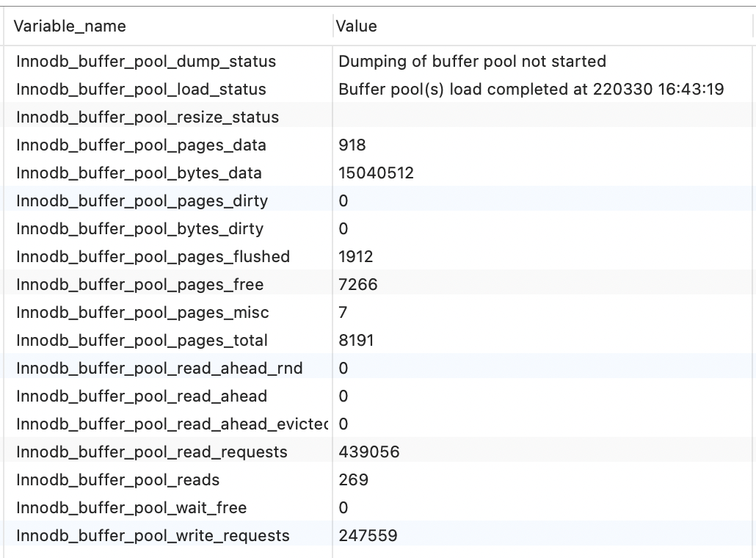This screenshot has height=558, width=756.
Task: Select the read_requests value 439056
Action: click(369, 452)
